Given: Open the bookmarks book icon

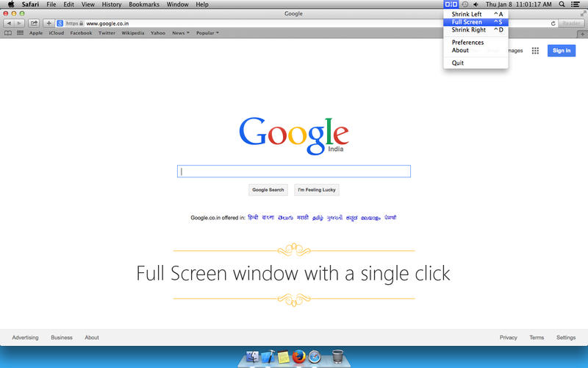Looking at the screenshot, I should 8,33.
